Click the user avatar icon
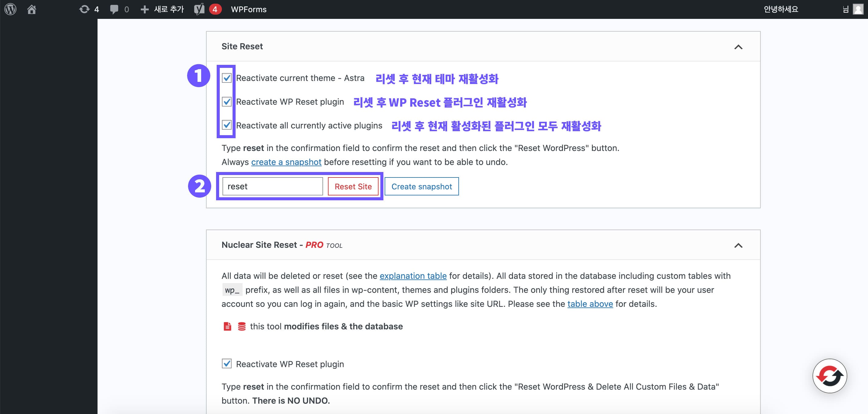The width and height of the screenshot is (868, 414). 858,9
